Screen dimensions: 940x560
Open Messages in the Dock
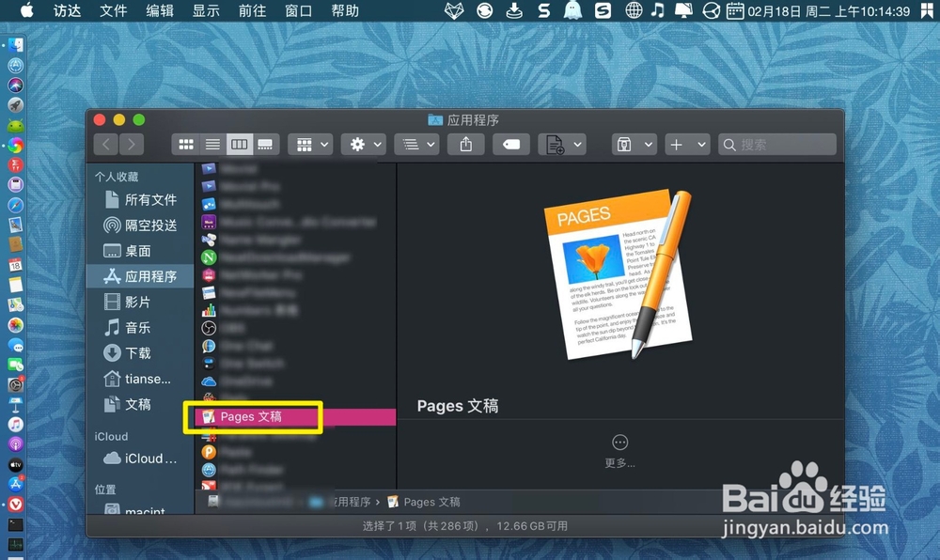[x=16, y=345]
